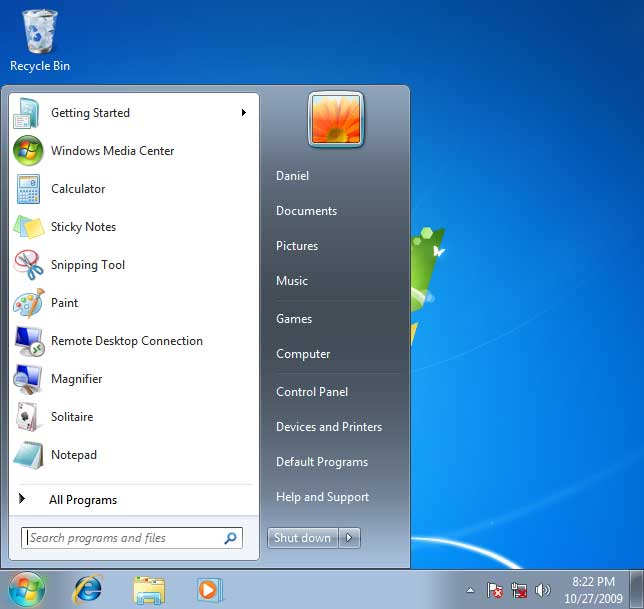
Task: Open Control Panel
Action: (312, 392)
